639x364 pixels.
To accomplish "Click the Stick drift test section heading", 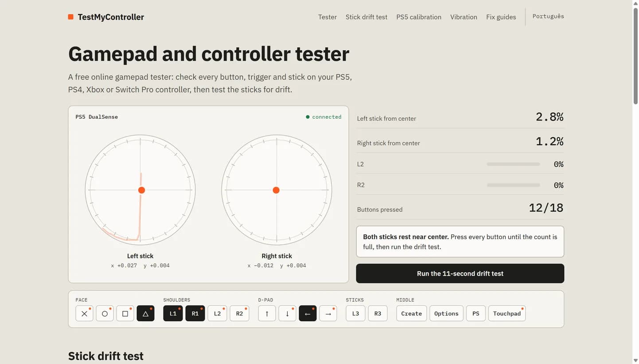I will [x=106, y=356].
